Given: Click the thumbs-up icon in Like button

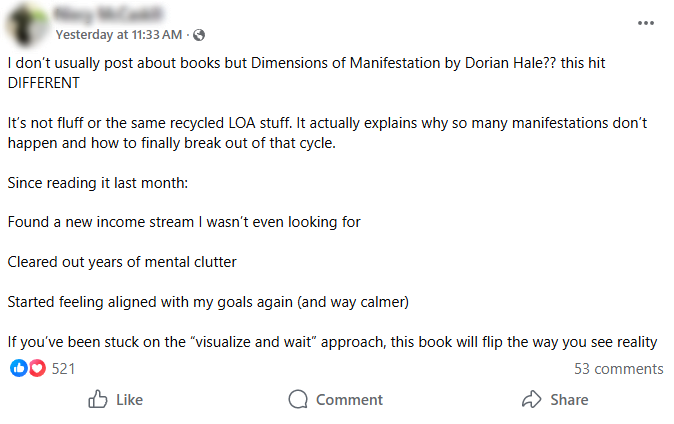Looking at the screenshot, I should coord(98,400).
